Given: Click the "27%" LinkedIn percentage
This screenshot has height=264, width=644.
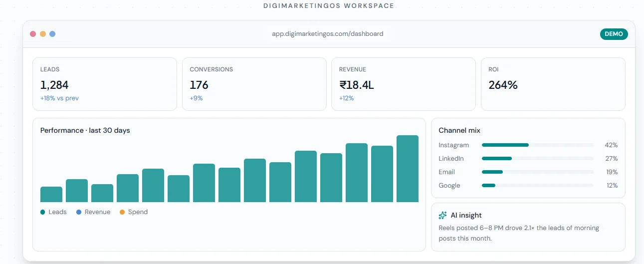Looking at the screenshot, I should pyautogui.click(x=611, y=159).
